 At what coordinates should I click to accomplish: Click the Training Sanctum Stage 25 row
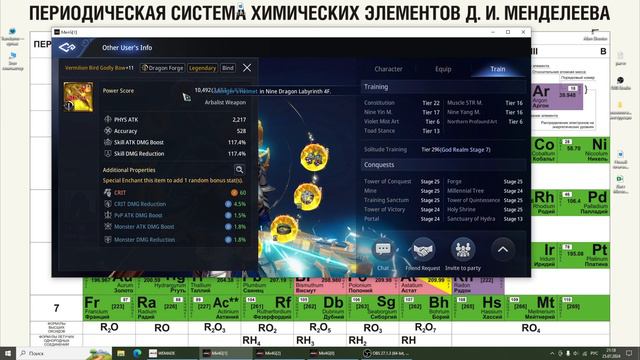[402, 200]
